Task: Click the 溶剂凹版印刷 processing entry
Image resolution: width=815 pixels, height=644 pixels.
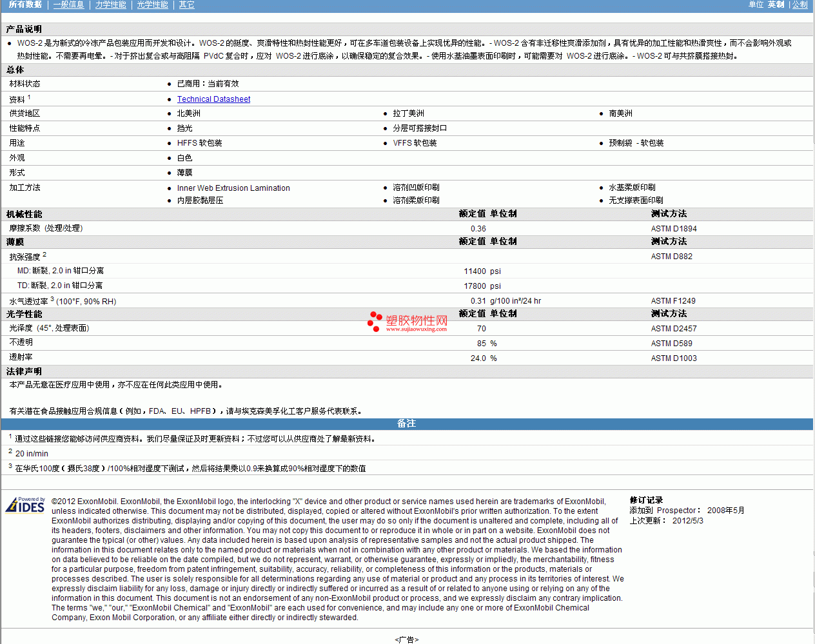Action: click(416, 188)
